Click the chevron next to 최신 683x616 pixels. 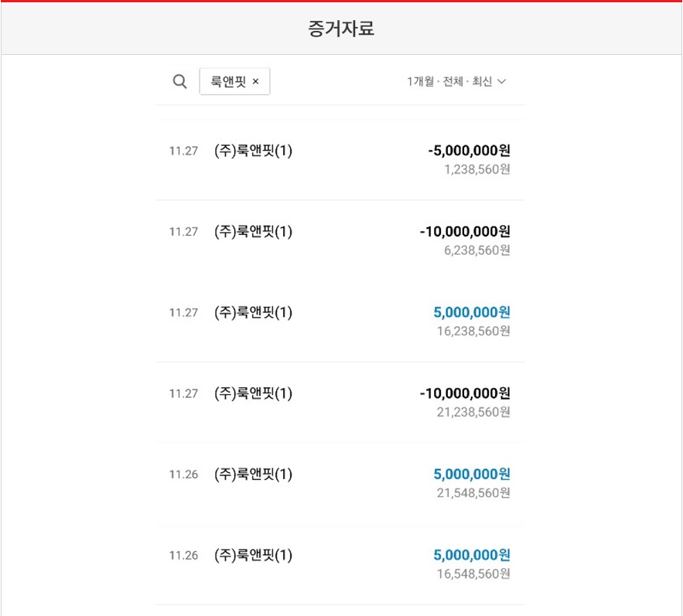pos(501,81)
